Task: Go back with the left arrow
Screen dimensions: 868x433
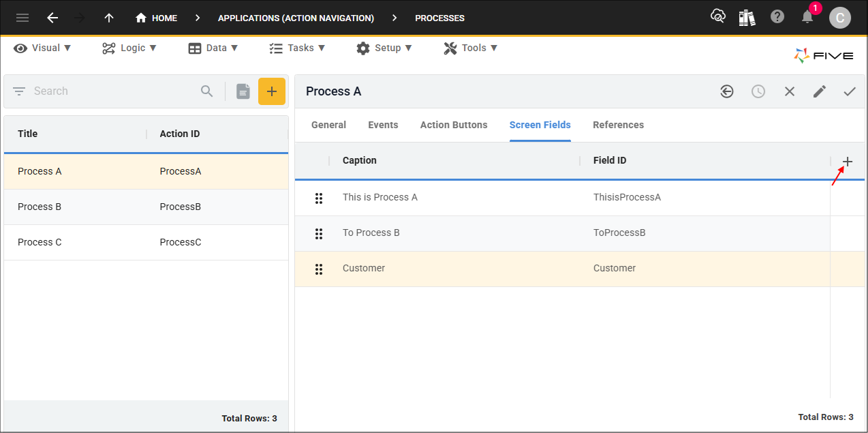Action: (52, 18)
